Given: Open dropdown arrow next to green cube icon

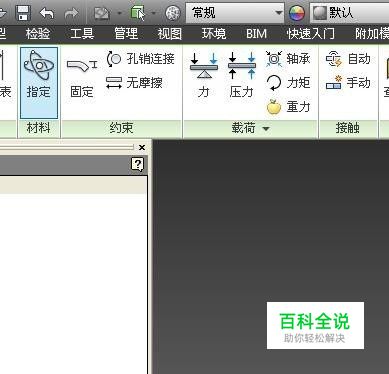Looking at the screenshot, I should pyautogui.click(x=153, y=13).
